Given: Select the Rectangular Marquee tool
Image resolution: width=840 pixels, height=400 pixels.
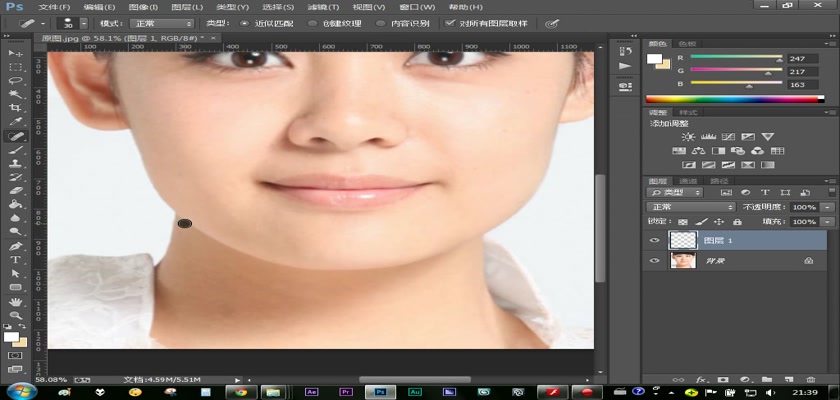Looking at the screenshot, I should click(16, 67).
